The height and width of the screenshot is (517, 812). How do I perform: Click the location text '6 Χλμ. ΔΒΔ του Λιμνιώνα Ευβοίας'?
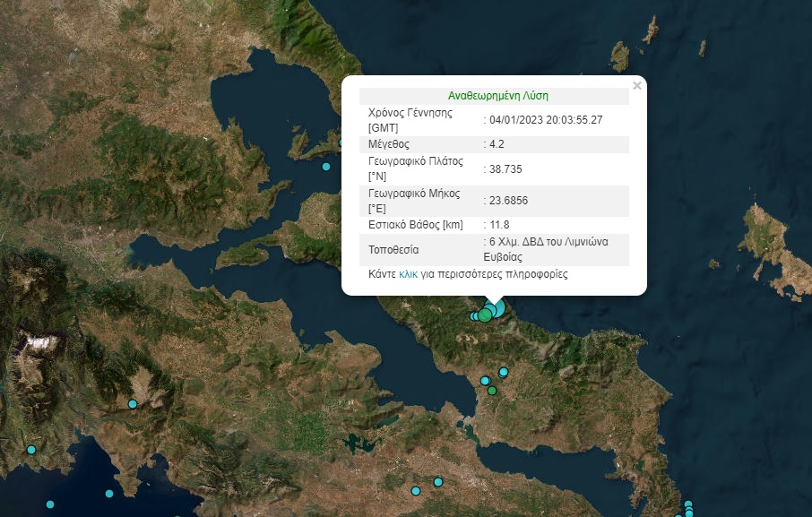pyautogui.click(x=546, y=249)
